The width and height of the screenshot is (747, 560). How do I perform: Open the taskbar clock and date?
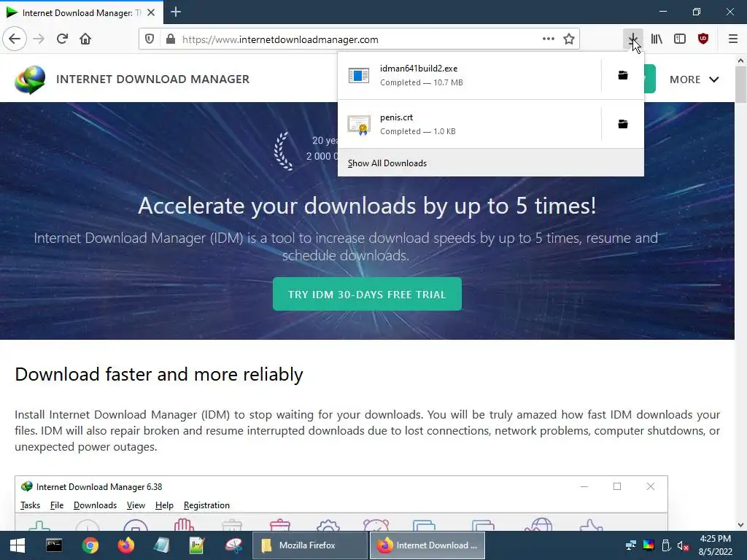click(715, 545)
